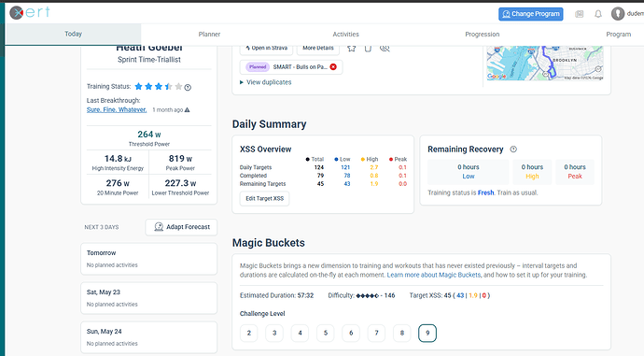Screen dimensions: 644x356
Task: Click the Training Status star rating
Action: click(x=158, y=86)
